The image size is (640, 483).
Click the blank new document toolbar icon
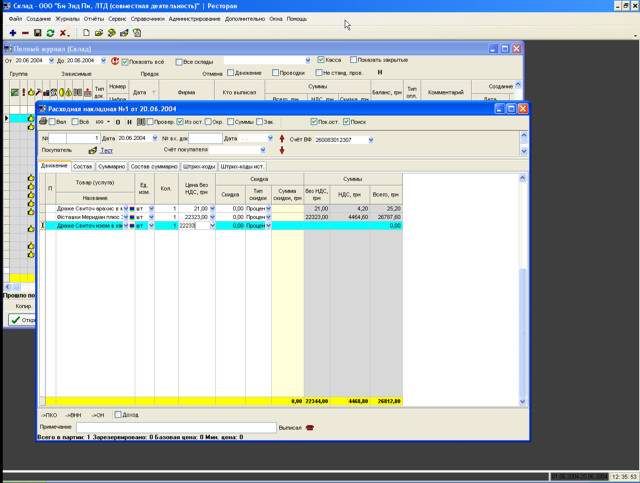click(x=86, y=33)
